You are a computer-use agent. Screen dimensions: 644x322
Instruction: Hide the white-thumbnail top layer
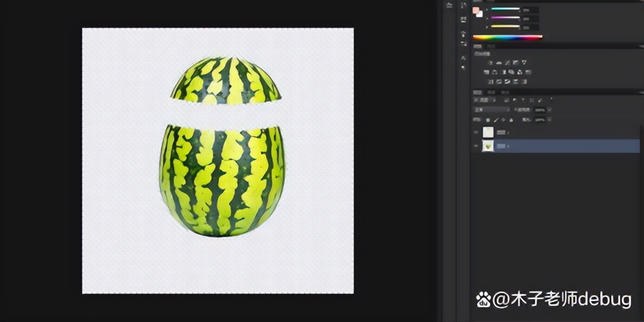[x=476, y=132]
